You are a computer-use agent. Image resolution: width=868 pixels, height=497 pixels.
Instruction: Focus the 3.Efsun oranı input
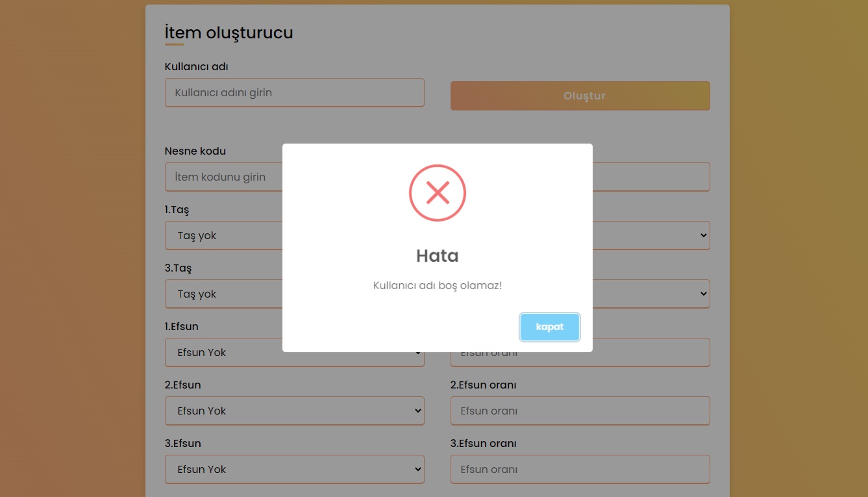tap(580, 469)
